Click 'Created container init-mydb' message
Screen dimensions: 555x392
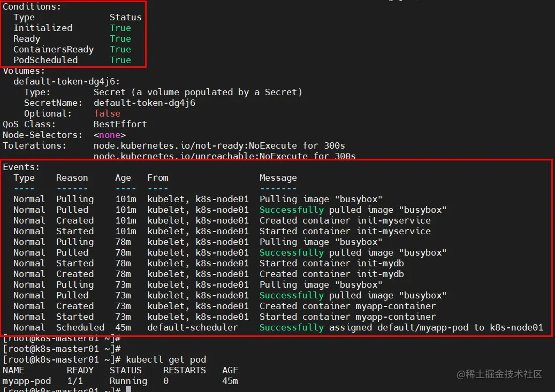tap(332, 274)
